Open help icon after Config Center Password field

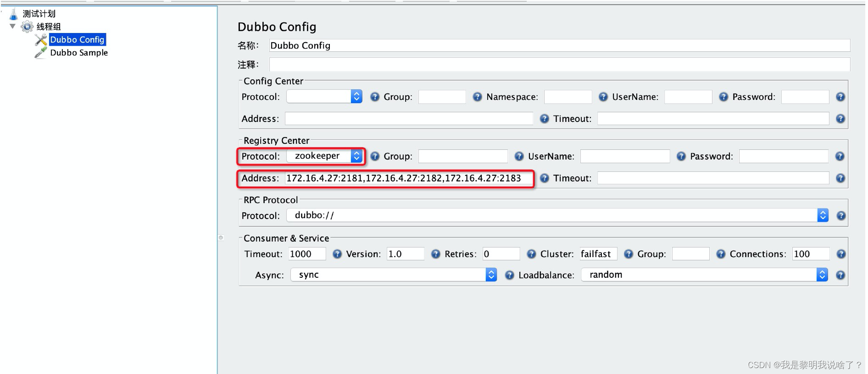click(840, 97)
